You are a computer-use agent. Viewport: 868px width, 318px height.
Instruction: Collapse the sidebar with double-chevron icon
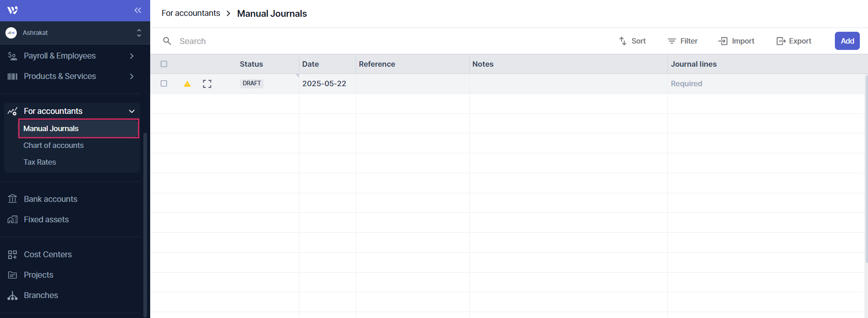pos(137,10)
